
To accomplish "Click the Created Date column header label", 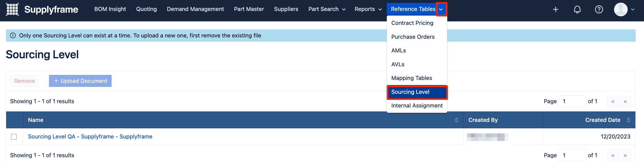I will pos(603,120).
